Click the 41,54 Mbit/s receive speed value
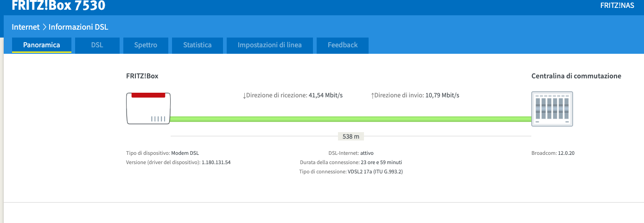The height and width of the screenshot is (223, 644). click(325, 96)
